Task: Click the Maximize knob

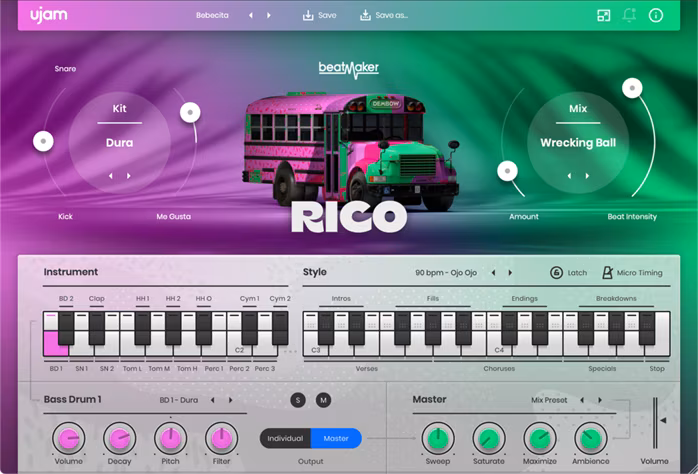Action: point(540,438)
